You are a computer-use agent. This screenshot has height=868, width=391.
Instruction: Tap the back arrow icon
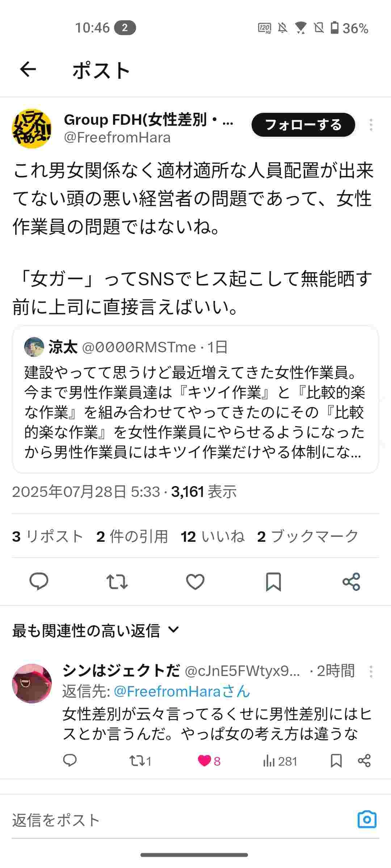click(28, 69)
